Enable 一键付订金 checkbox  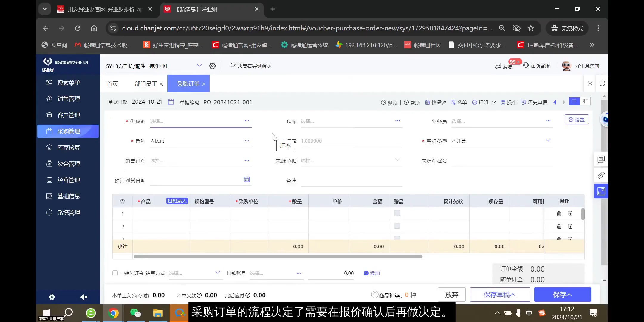coord(114,273)
